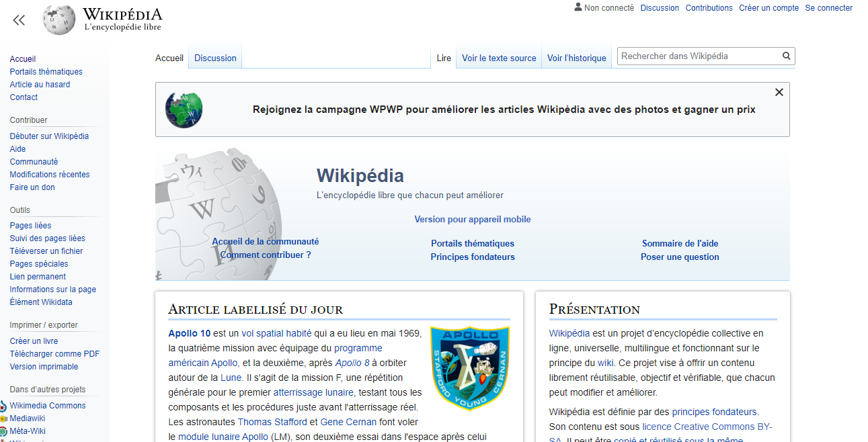
Task: Open Accueil de la communauté
Action: 266,242
